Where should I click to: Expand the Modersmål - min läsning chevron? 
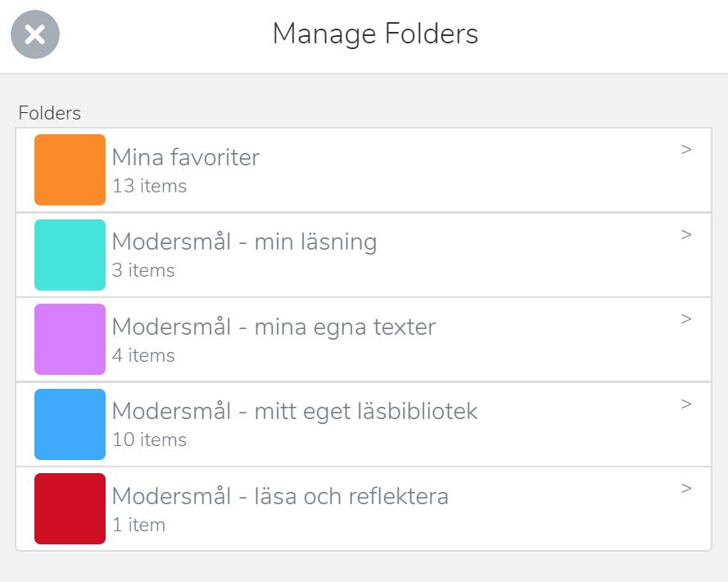[686, 235]
